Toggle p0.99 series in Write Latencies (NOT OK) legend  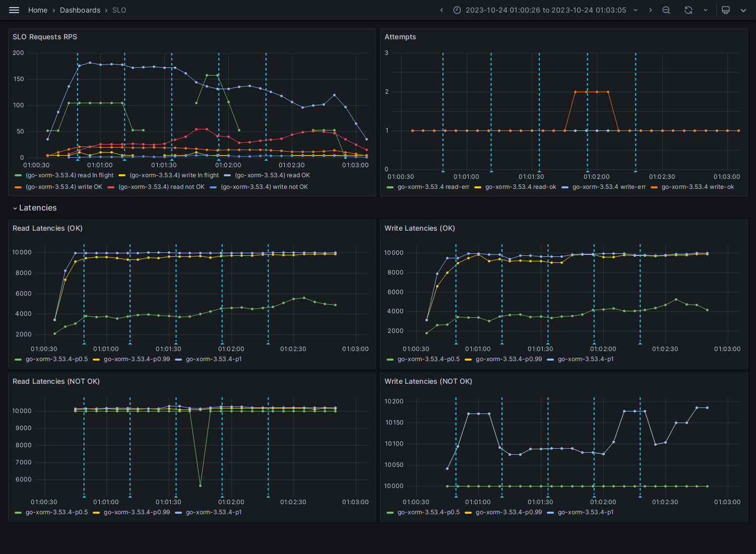pyautogui.click(x=509, y=512)
